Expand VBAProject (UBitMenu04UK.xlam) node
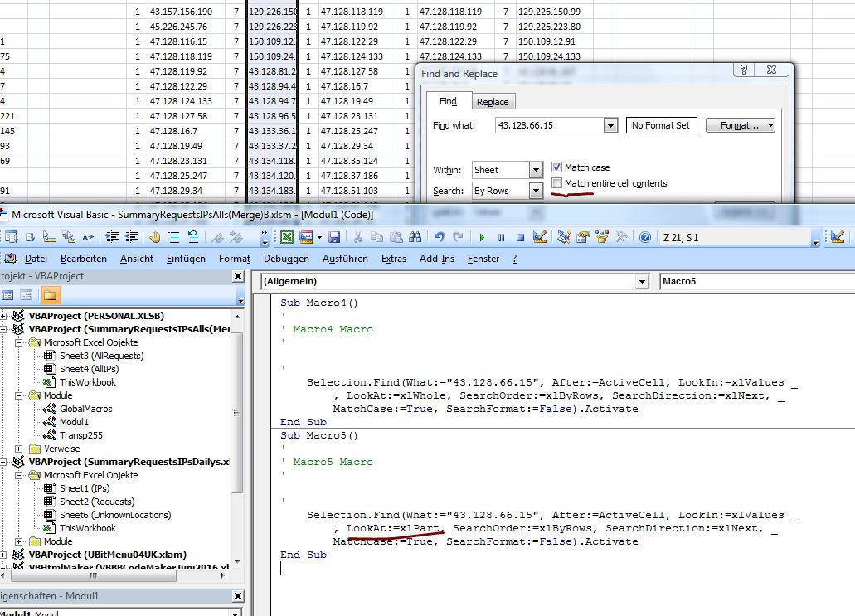Screen dimensions: 855x616 click(x=2, y=555)
